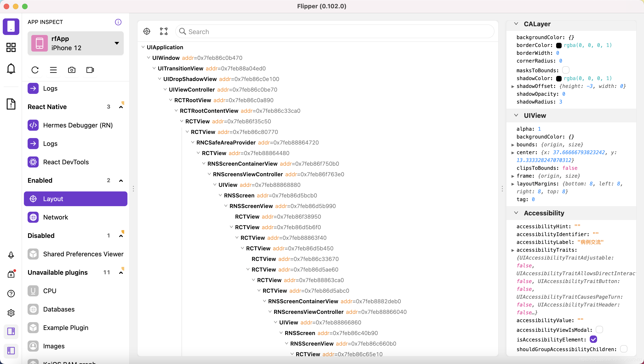
Task: Open the notifications bell icon
Action: [x=11, y=69]
